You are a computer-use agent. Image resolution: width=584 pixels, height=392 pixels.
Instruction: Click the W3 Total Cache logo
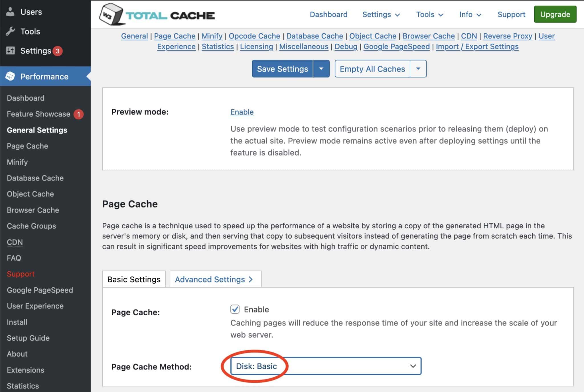[x=157, y=15]
